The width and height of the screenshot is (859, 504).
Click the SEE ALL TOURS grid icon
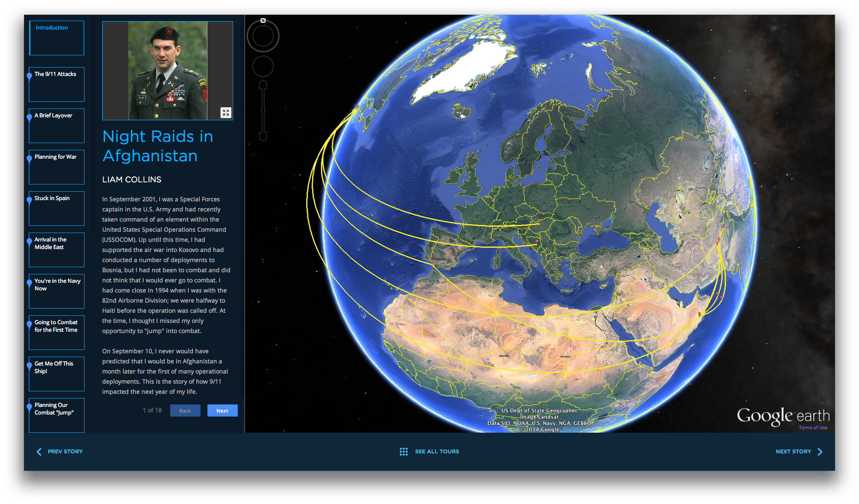click(x=403, y=451)
